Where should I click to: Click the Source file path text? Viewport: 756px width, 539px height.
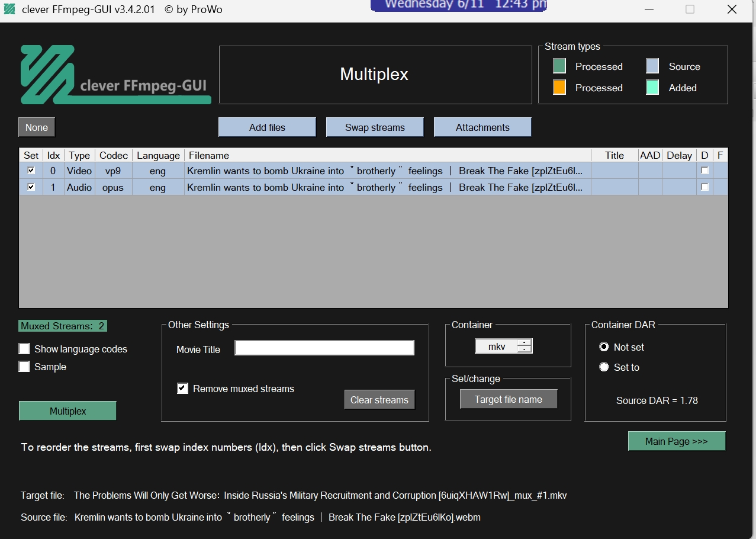278,517
